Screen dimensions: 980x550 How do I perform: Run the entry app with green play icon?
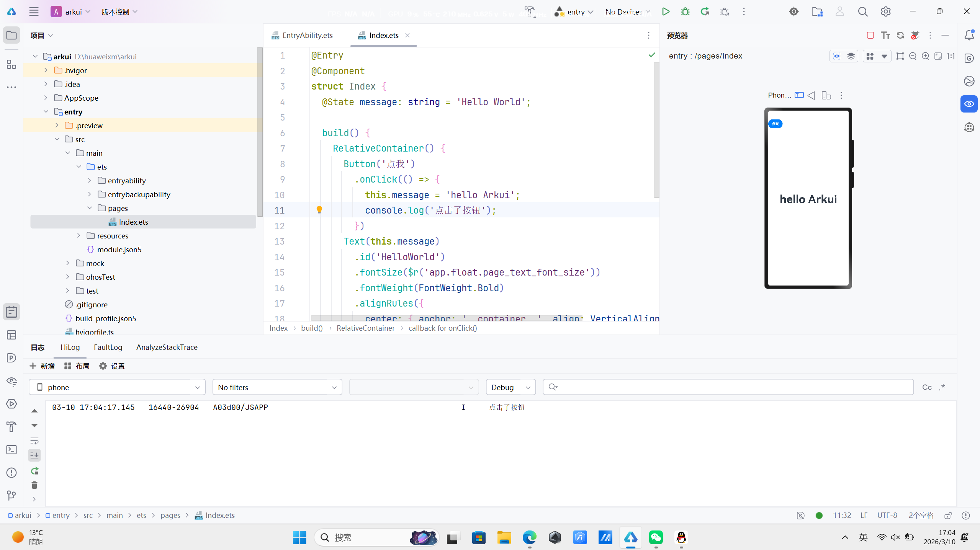[666, 11]
